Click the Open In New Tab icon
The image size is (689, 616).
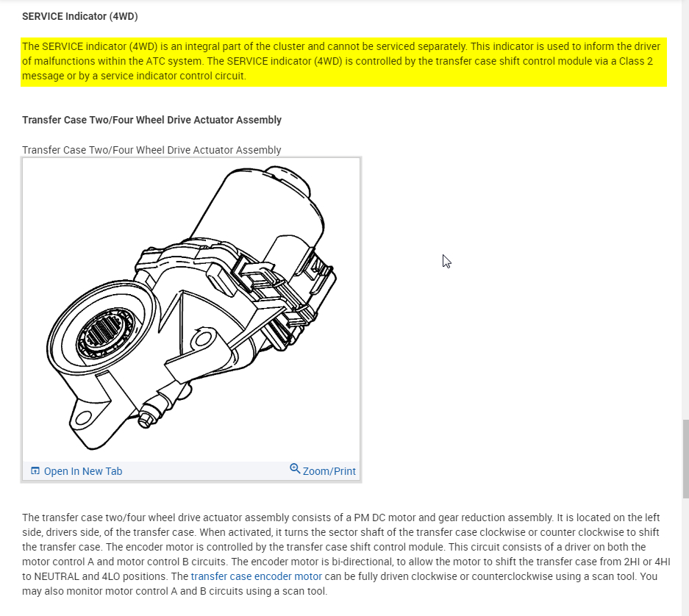[35, 471]
